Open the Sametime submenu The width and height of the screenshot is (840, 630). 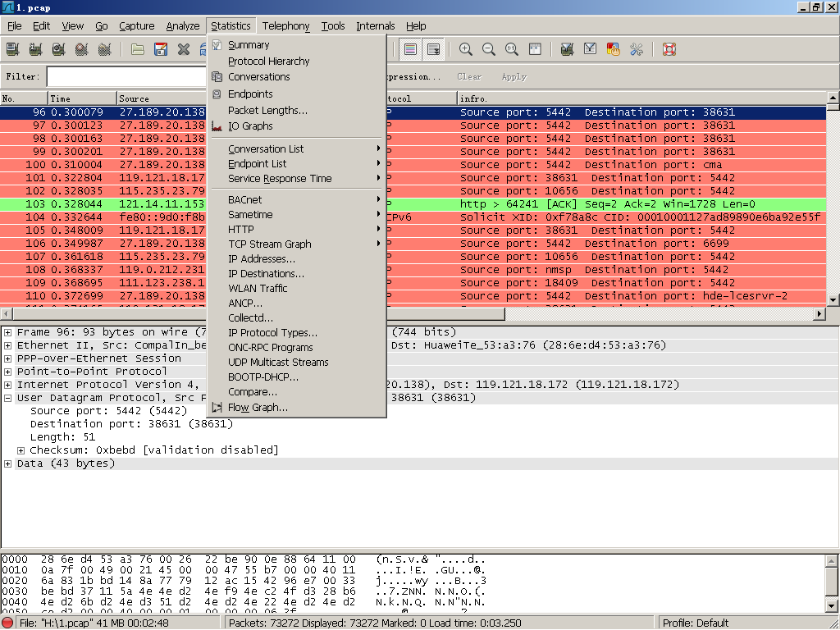click(x=296, y=215)
